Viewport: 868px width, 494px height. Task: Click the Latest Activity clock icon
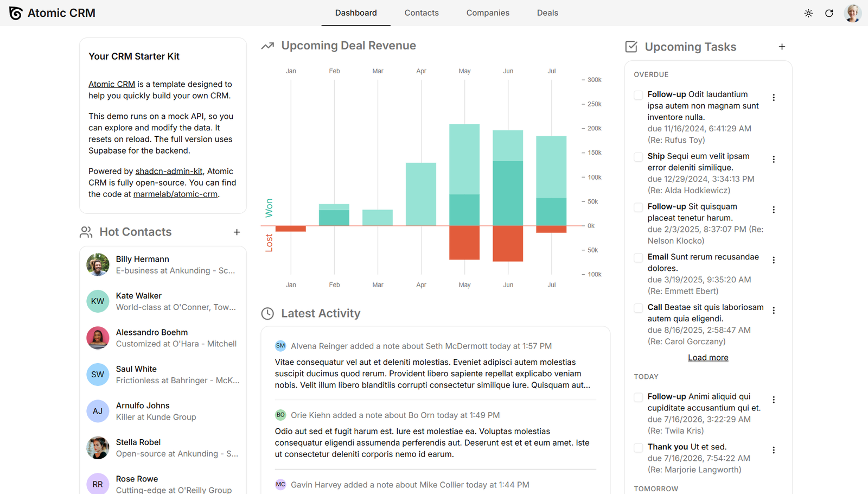[x=267, y=313]
